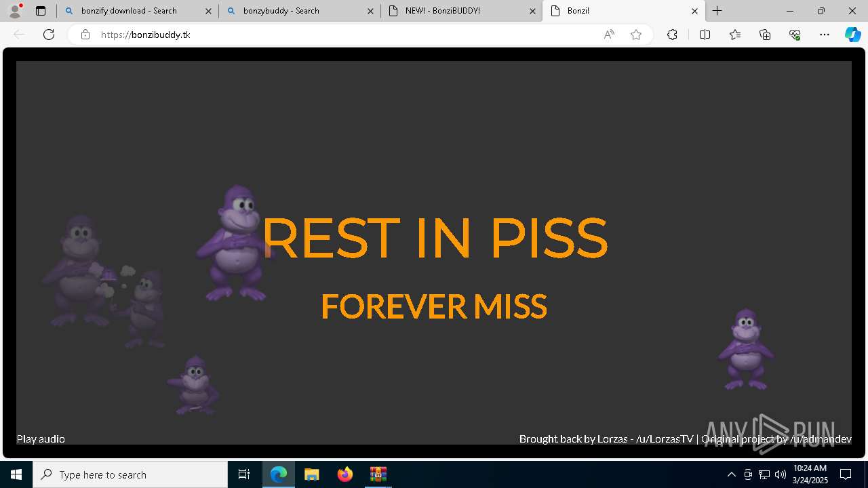Open a new browser tab

coord(717,11)
